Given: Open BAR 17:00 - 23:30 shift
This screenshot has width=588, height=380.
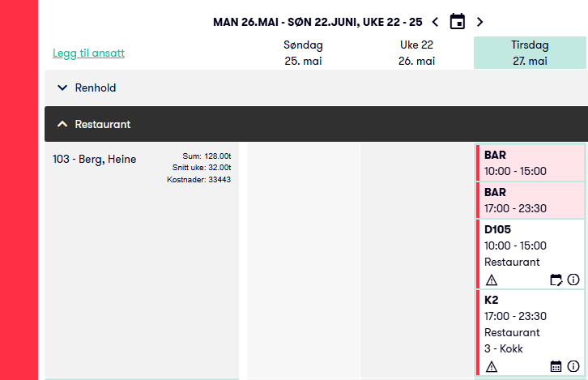Looking at the screenshot, I should (x=530, y=200).
